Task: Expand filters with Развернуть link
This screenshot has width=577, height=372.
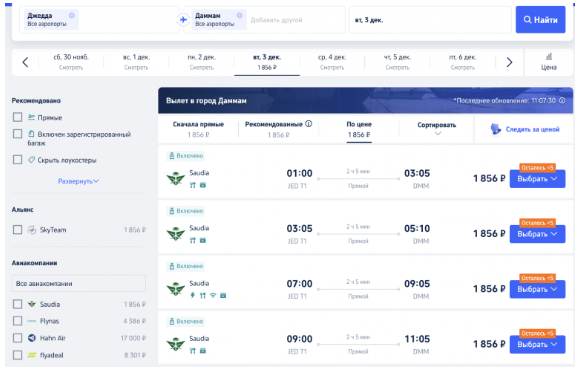Action: tap(78, 181)
